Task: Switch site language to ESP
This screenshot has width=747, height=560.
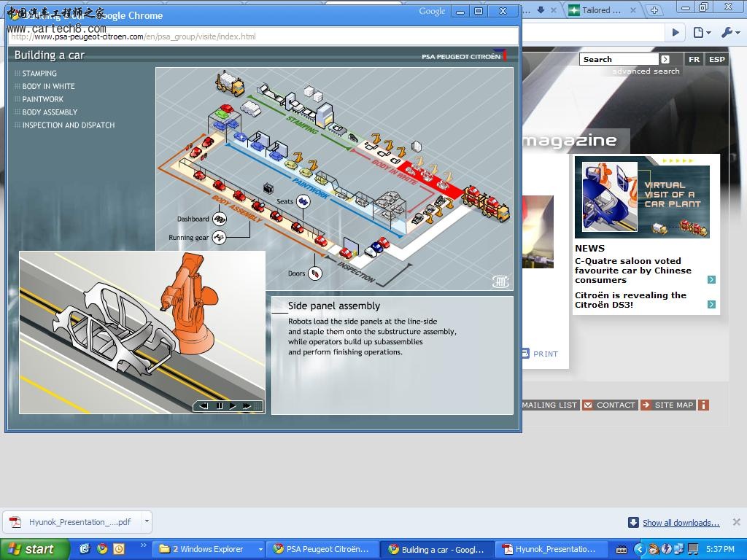Action: coord(716,59)
